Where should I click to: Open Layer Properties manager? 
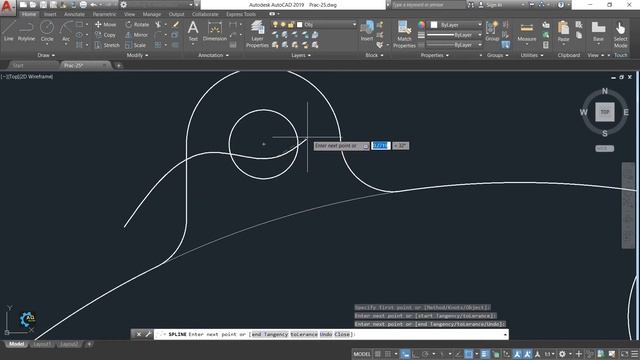pos(257,34)
